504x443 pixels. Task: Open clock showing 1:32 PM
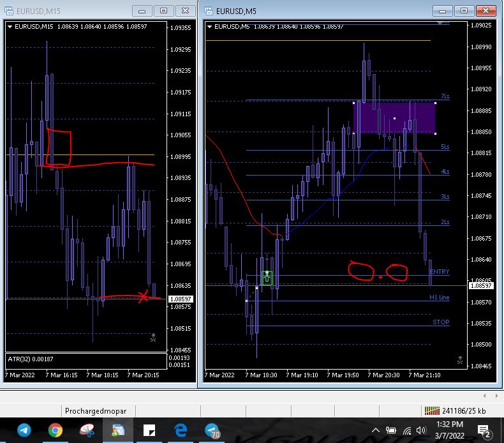pos(449,424)
